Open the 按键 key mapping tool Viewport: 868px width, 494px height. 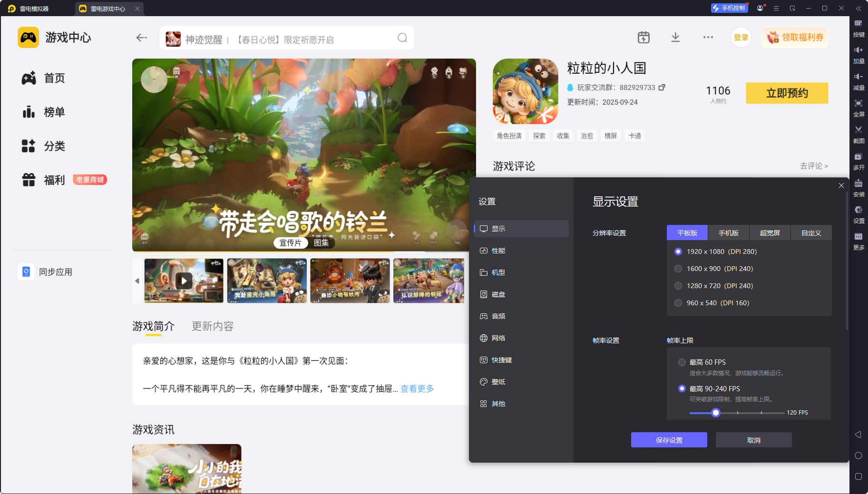(x=858, y=28)
